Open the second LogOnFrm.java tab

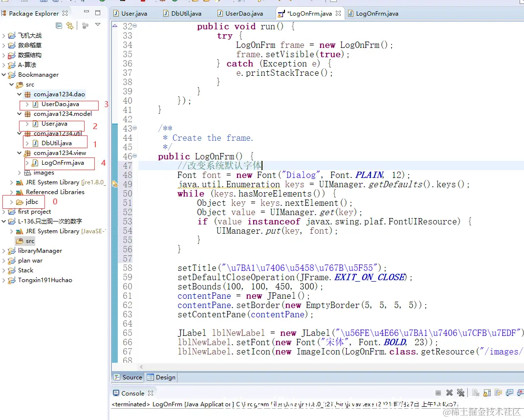pos(373,13)
